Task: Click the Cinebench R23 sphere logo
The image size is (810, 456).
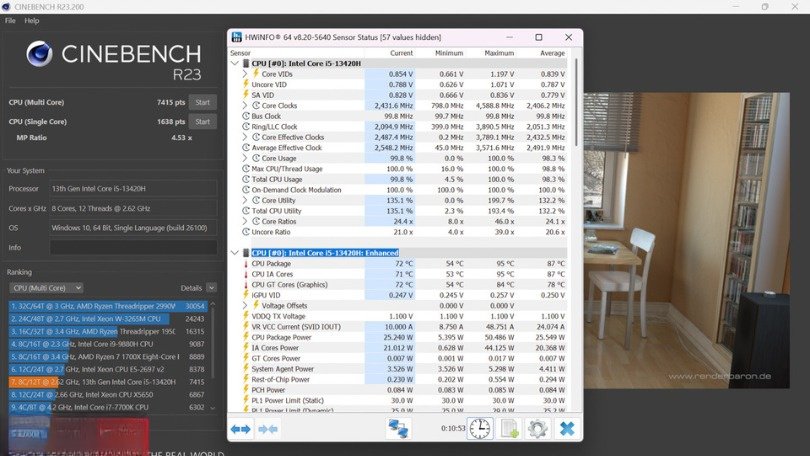Action: click(x=39, y=54)
